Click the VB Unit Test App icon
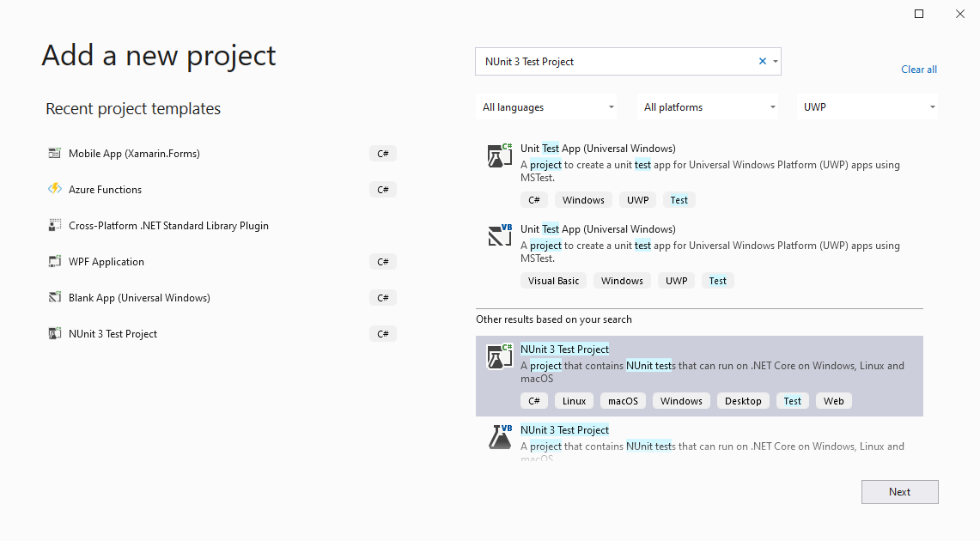This screenshot has width=980, height=541. click(x=499, y=236)
